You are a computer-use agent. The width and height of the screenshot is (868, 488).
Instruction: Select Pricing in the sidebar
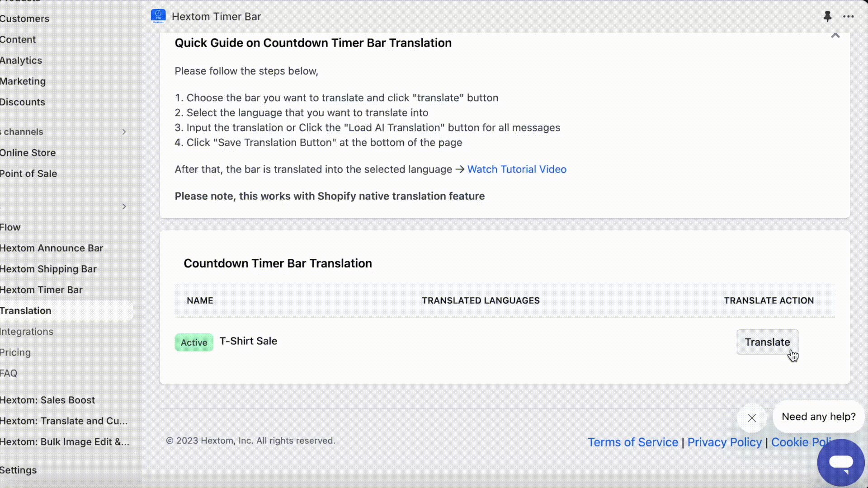(15, 352)
